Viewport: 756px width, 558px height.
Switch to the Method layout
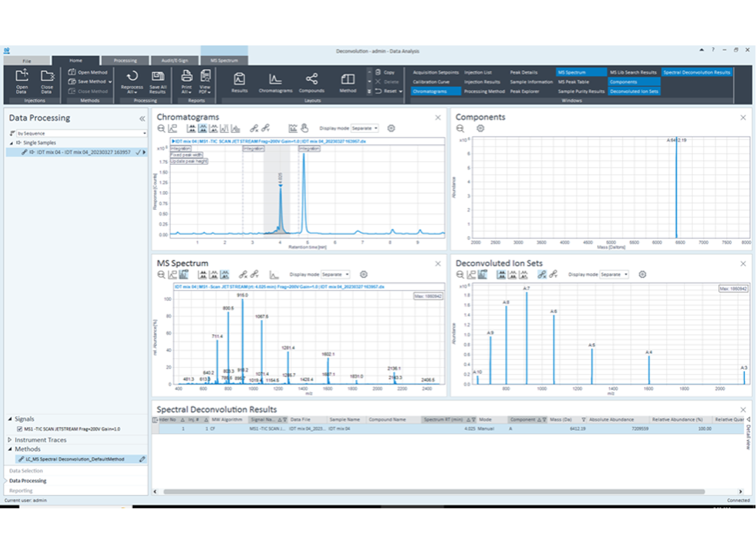[348, 82]
